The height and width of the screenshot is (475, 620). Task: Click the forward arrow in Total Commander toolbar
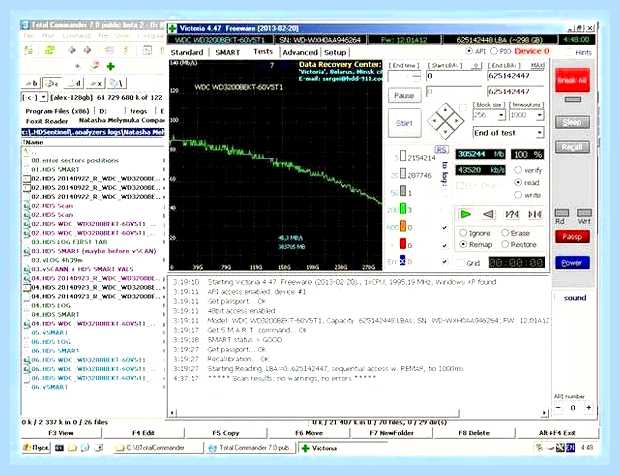tap(87, 50)
